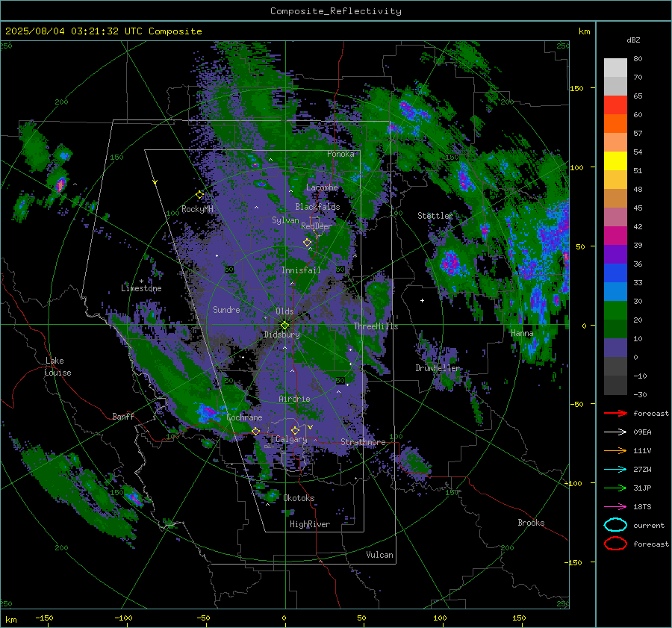Click the Calgary city label
The image size is (672, 628).
(x=291, y=439)
